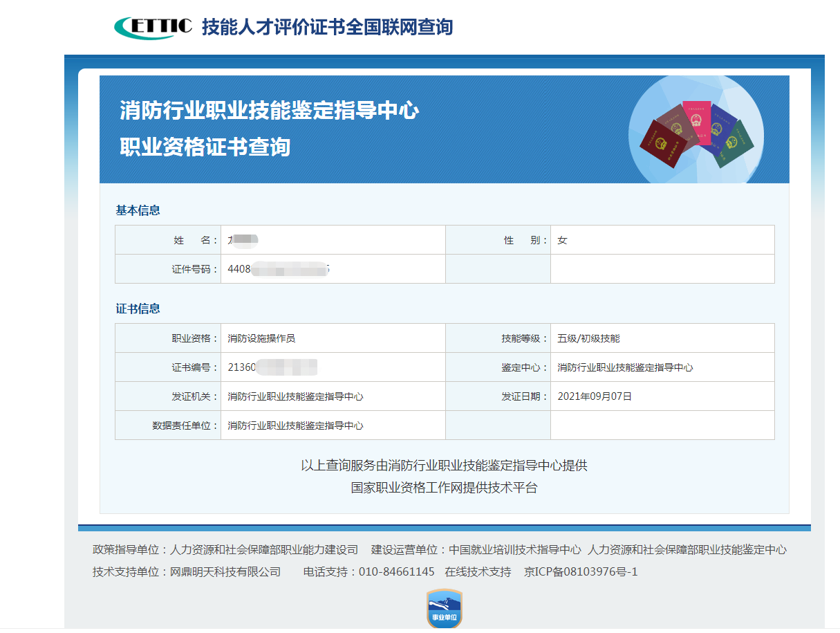Open the 在线技术支持 link

478,571
